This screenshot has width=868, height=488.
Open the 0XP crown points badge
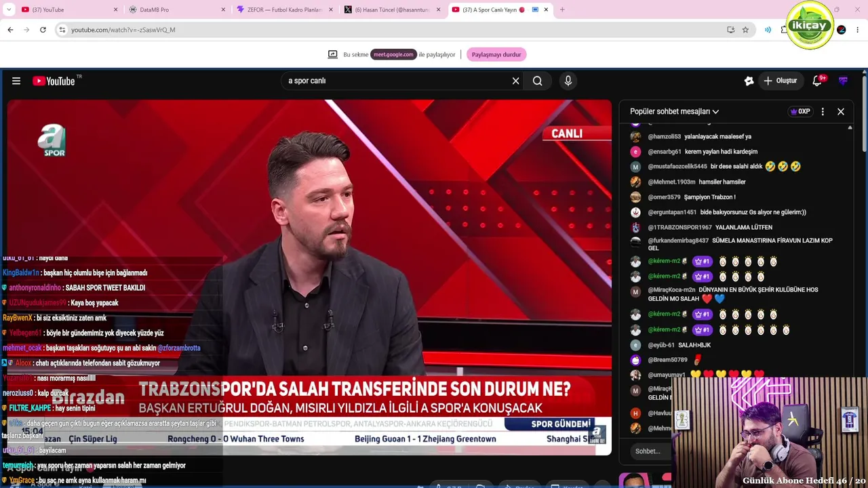[800, 111]
